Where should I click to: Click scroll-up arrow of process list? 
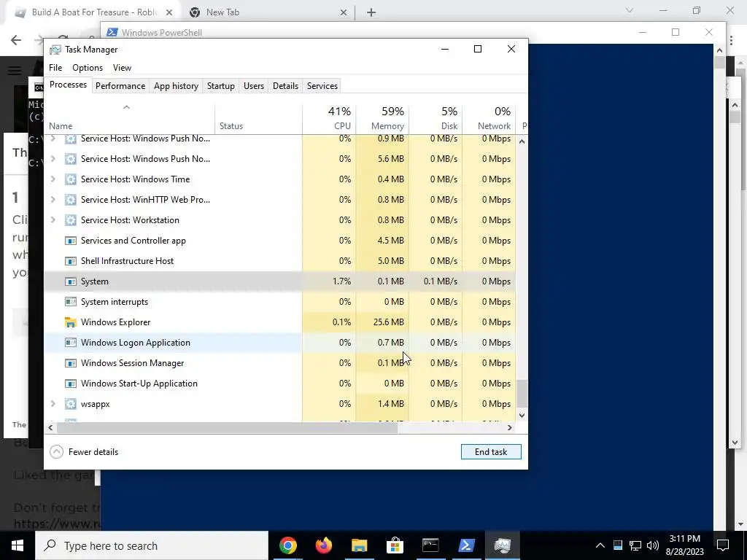tap(522, 141)
